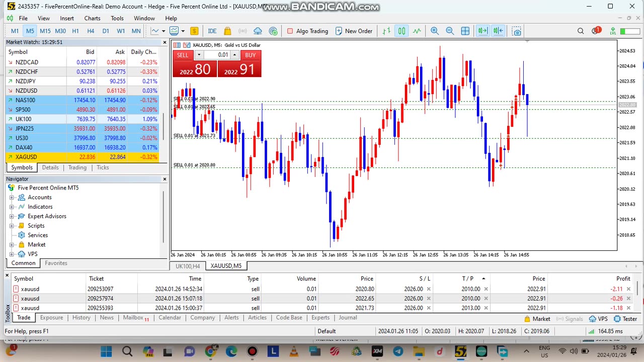
Task: Tile windows with grid icon
Action: tap(465, 31)
